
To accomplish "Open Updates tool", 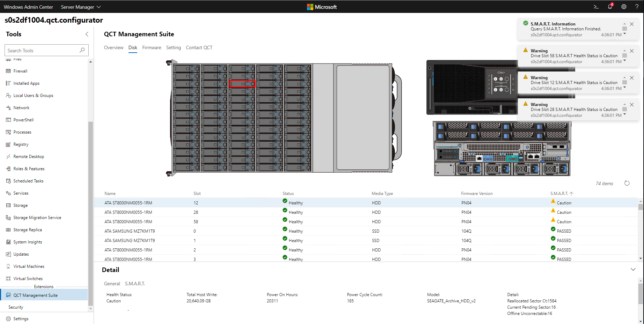I will pos(21,254).
